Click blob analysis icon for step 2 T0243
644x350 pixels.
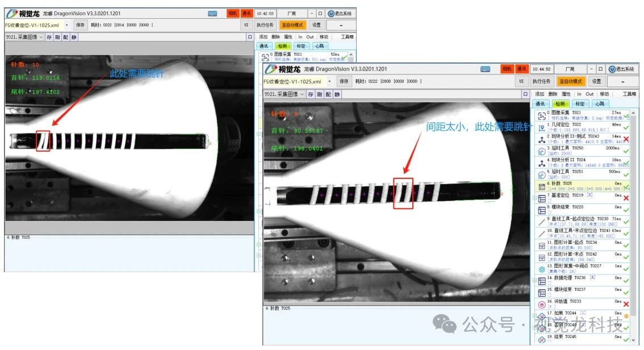(542, 140)
